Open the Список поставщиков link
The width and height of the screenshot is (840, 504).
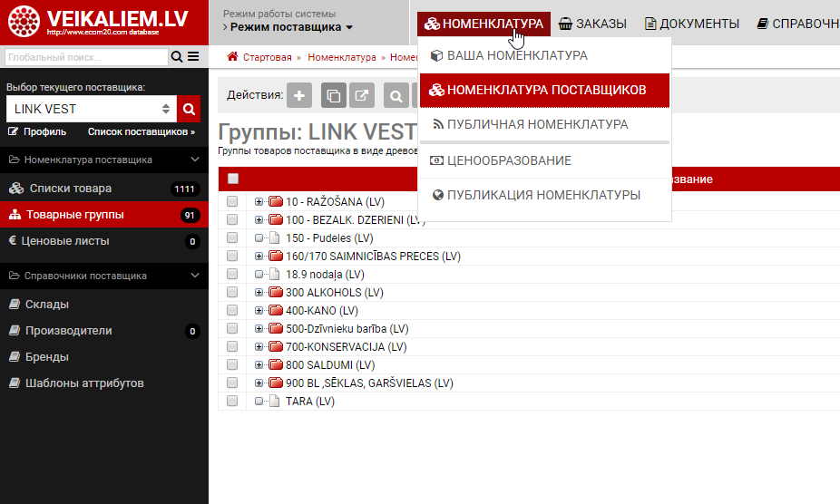click(x=141, y=131)
